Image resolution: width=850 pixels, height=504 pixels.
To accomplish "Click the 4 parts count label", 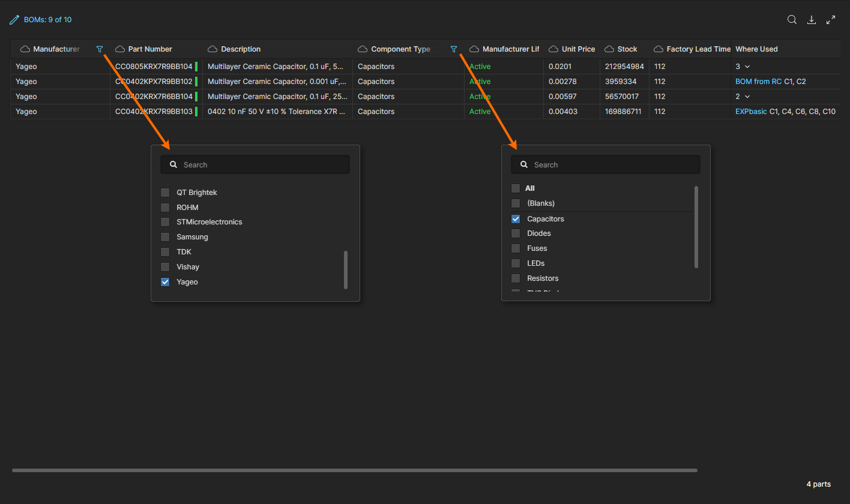I will pyautogui.click(x=819, y=484).
